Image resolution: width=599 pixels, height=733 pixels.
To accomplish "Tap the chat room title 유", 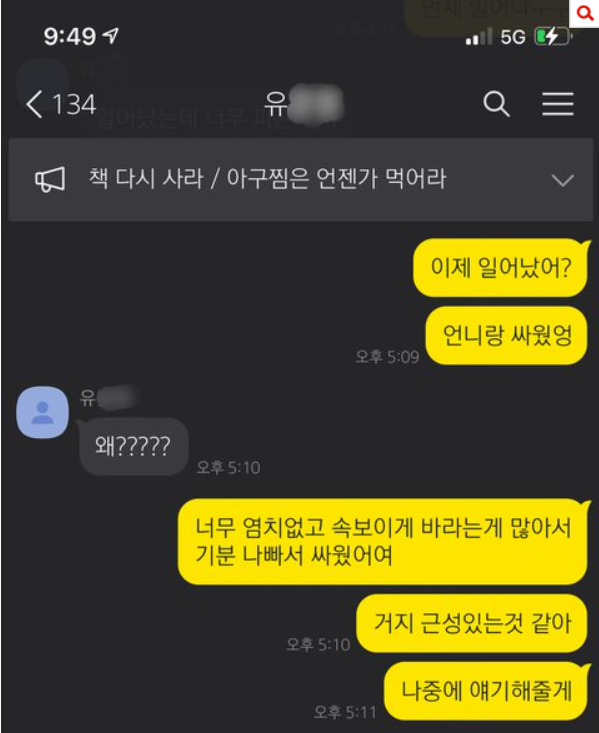I will coord(304,104).
